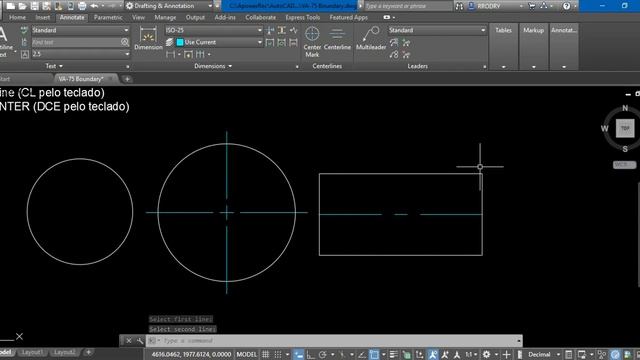This screenshot has width=640, height=360.
Task: Click the Workspace Switching gear icon
Action: 487,354
